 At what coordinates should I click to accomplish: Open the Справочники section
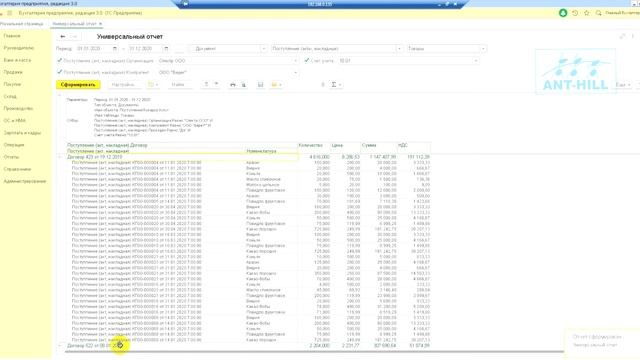[17, 169]
